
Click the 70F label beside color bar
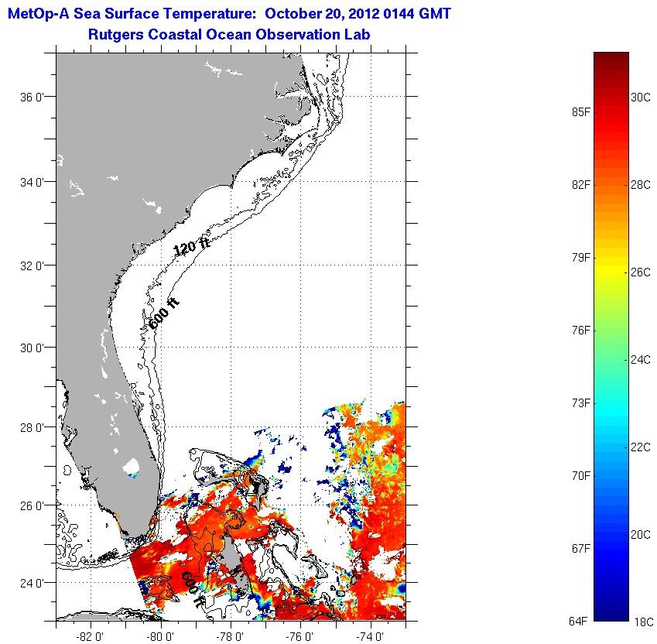click(x=580, y=475)
